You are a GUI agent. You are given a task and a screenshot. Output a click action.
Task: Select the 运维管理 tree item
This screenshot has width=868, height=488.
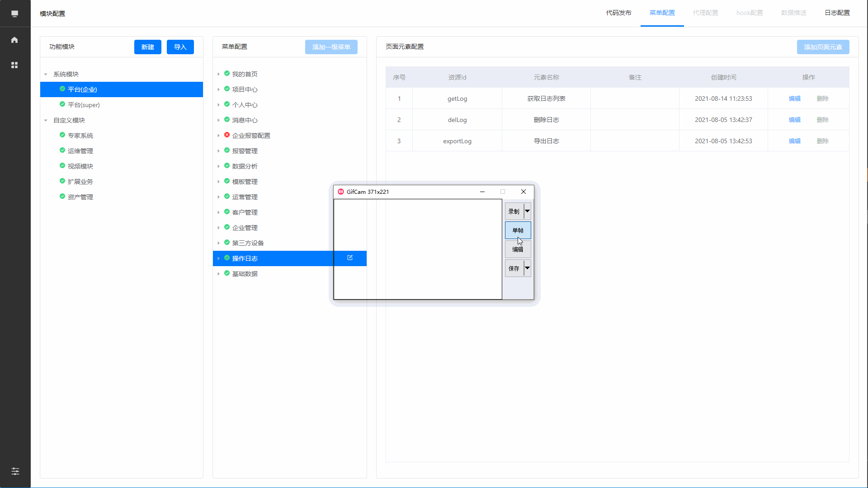click(x=80, y=151)
